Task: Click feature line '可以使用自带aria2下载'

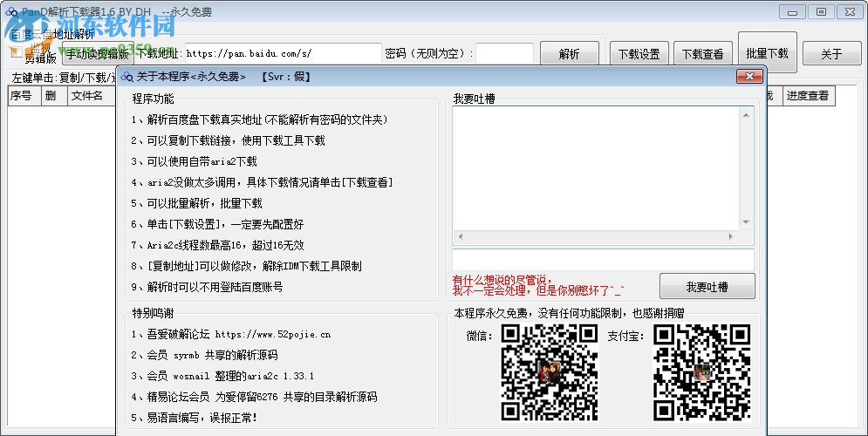Action: point(194,161)
